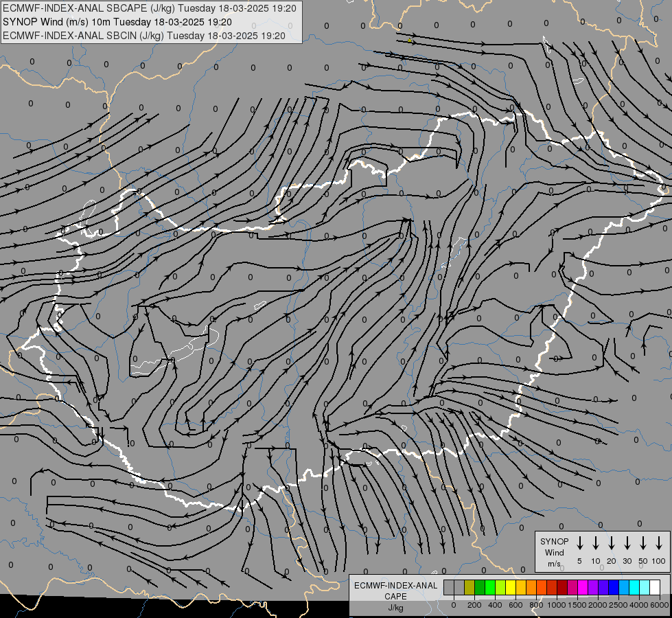Screen dimensions: 672x618
Task: Click the wind arrow above 20 m/s
Action: (x=612, y=543)
